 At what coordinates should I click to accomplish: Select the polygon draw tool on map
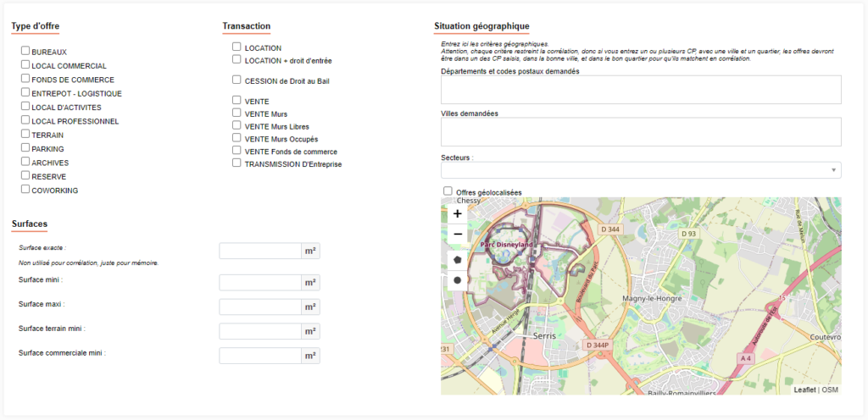pos(458,259)
